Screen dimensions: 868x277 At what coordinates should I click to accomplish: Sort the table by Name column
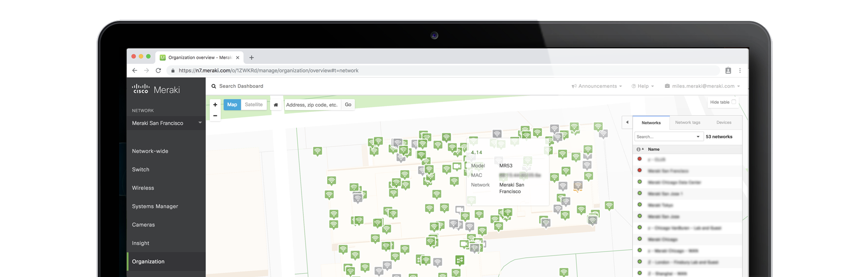coord(654,149)
